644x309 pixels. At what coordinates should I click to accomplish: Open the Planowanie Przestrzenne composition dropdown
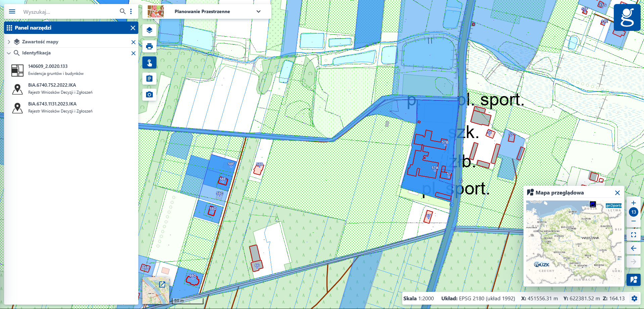(258, 11)
